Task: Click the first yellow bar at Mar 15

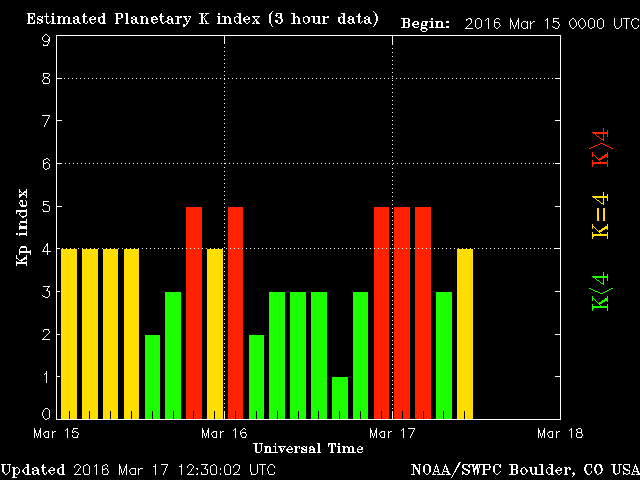Action: [68, 333]
